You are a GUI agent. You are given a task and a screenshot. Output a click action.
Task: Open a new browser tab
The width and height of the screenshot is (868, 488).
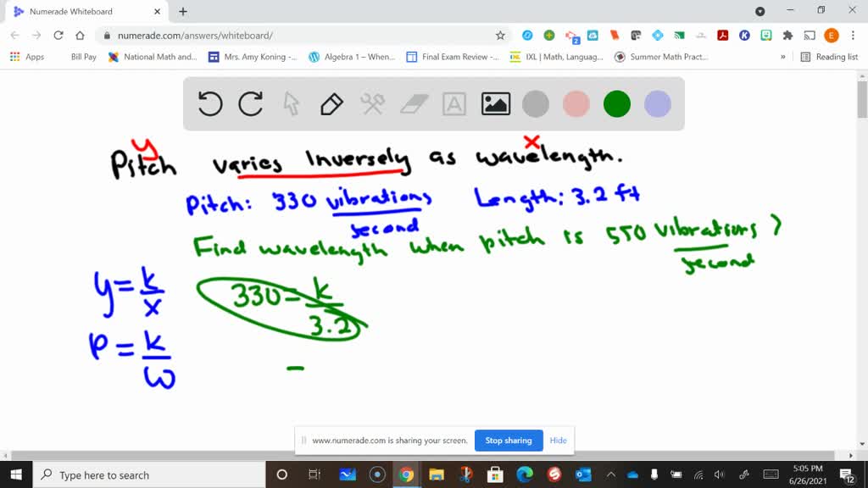[x=183, y=12]
